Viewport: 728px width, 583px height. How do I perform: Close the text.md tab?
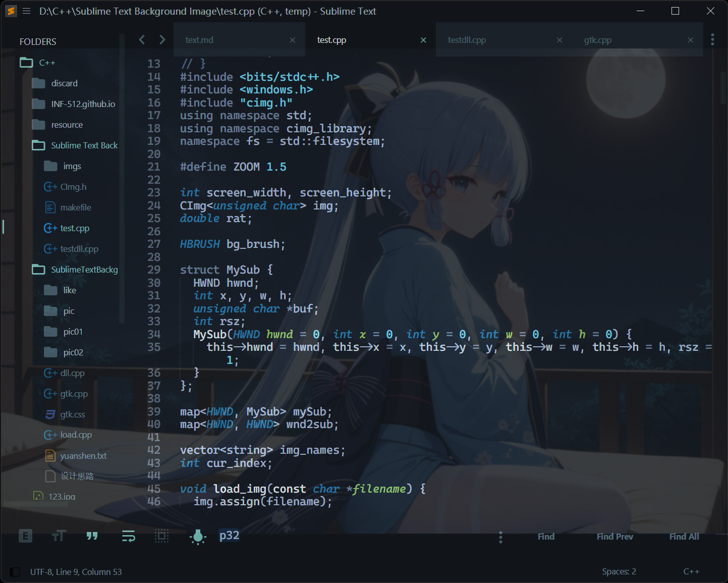(x=293, y=40)
